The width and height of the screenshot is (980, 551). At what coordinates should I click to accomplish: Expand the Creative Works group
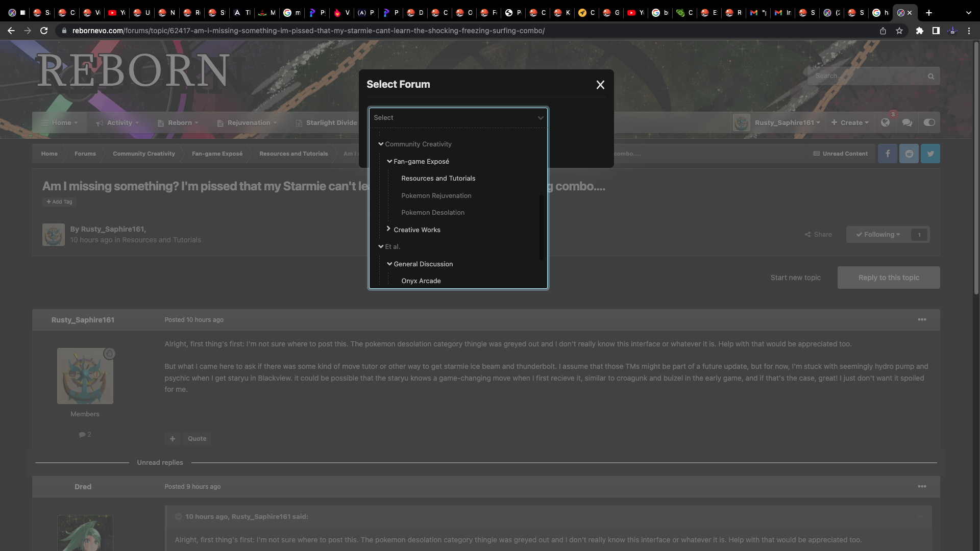coord(388,229)
